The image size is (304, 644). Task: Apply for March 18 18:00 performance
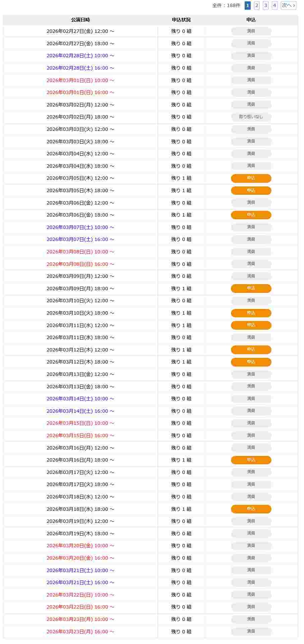(x=251, y=509)
